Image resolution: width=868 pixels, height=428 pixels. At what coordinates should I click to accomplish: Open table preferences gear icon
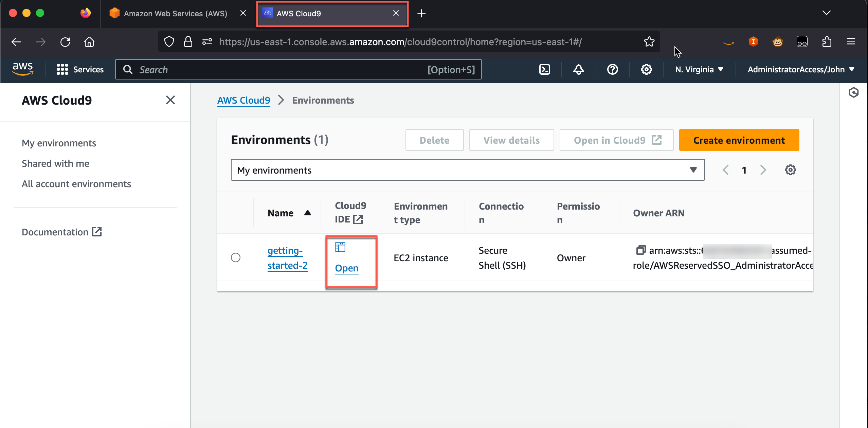(791, 170)
